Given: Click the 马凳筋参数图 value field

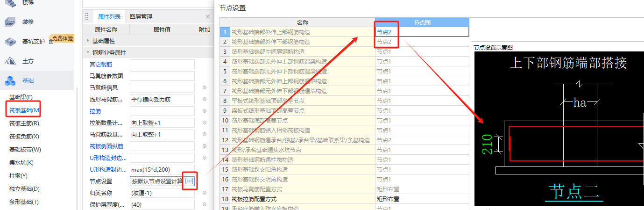Looking at the screenshot, I should (x=162, y=76).
